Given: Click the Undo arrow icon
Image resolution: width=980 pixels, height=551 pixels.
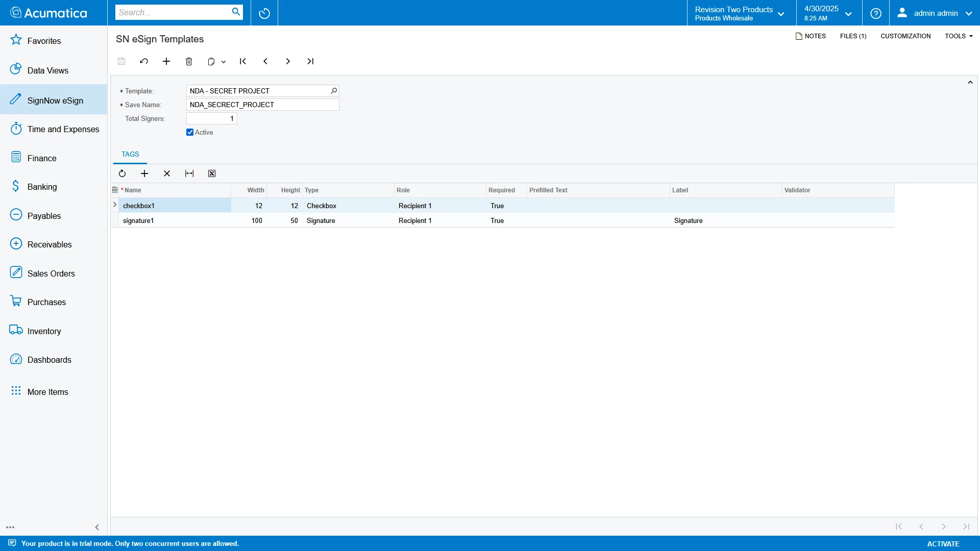Looking at the screenshot, I should [x=144, y=61].
